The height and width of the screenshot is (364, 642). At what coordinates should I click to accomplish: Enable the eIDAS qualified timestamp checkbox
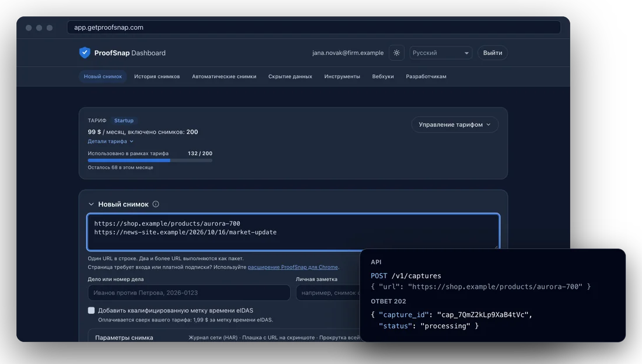91,310
